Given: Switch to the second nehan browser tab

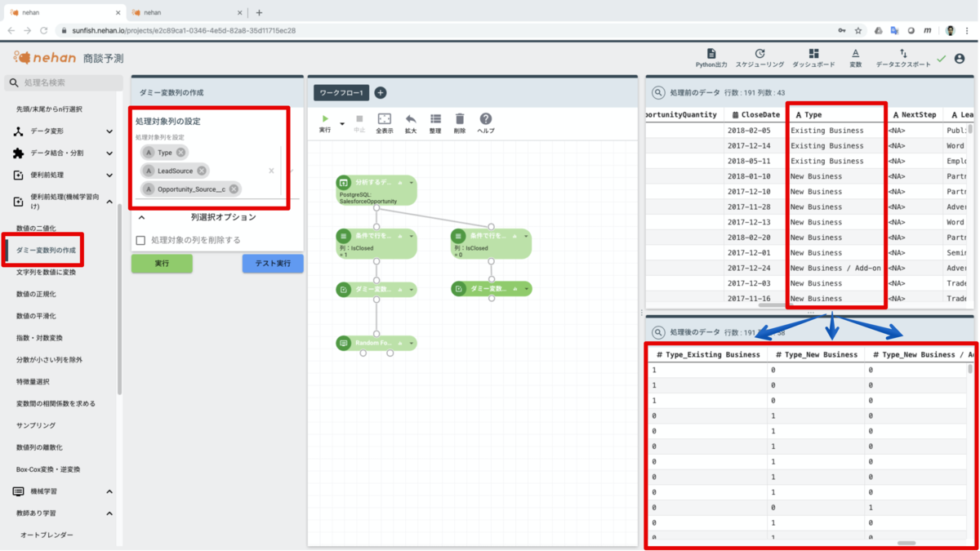Looking at the screenshot, I should pos(186,12).
